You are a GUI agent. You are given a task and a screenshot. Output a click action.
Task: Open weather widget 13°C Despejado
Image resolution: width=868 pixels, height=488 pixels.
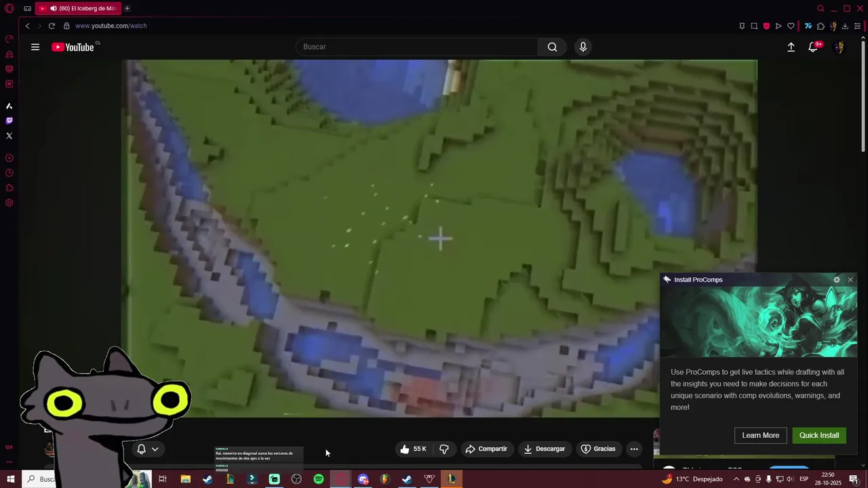692,479
